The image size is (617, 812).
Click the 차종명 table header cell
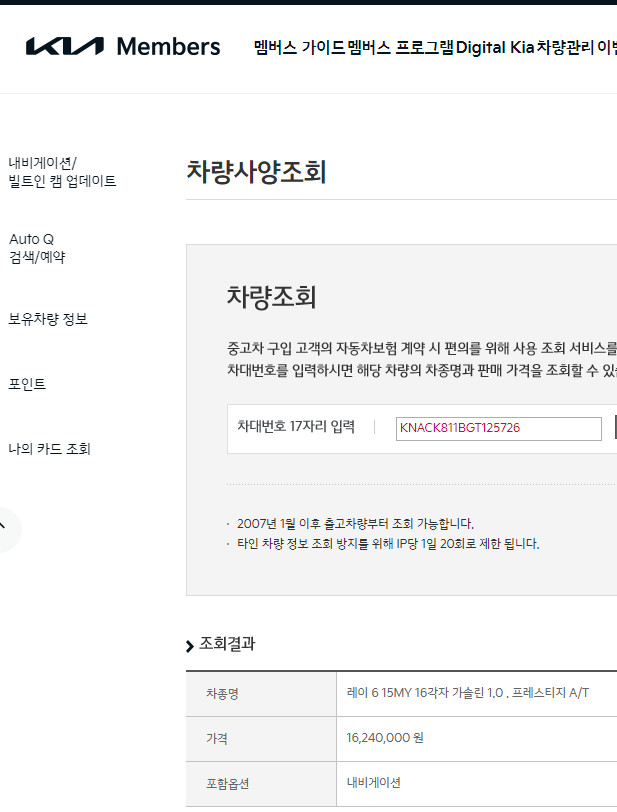[261, 694]
